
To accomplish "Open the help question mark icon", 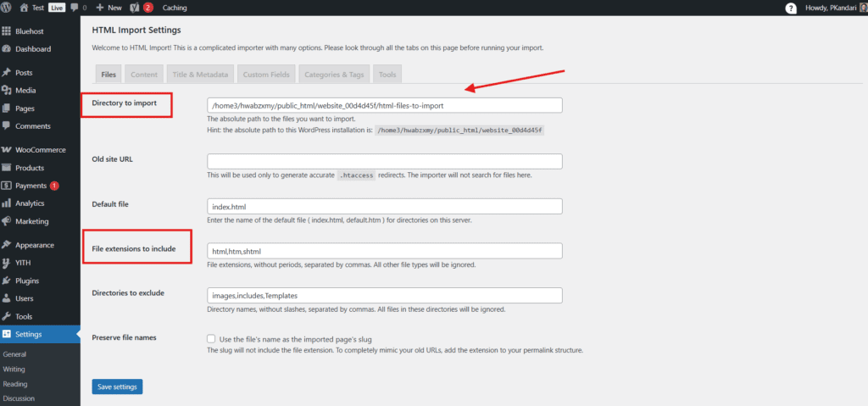I will tap(791, 8).
